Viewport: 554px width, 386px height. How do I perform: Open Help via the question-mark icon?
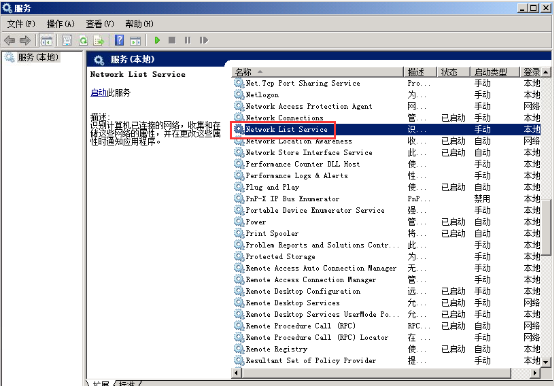click(x=119, y=40)
